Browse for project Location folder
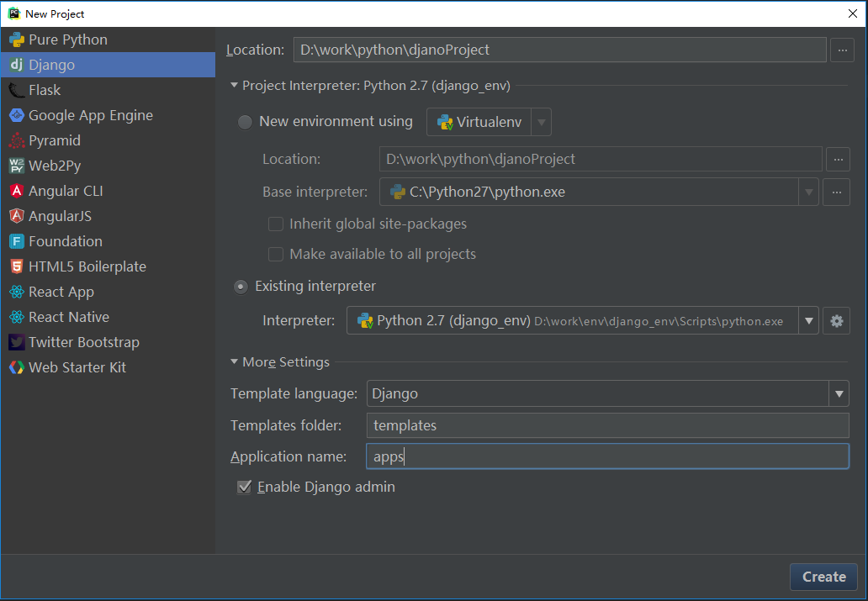 pos(843,50)
